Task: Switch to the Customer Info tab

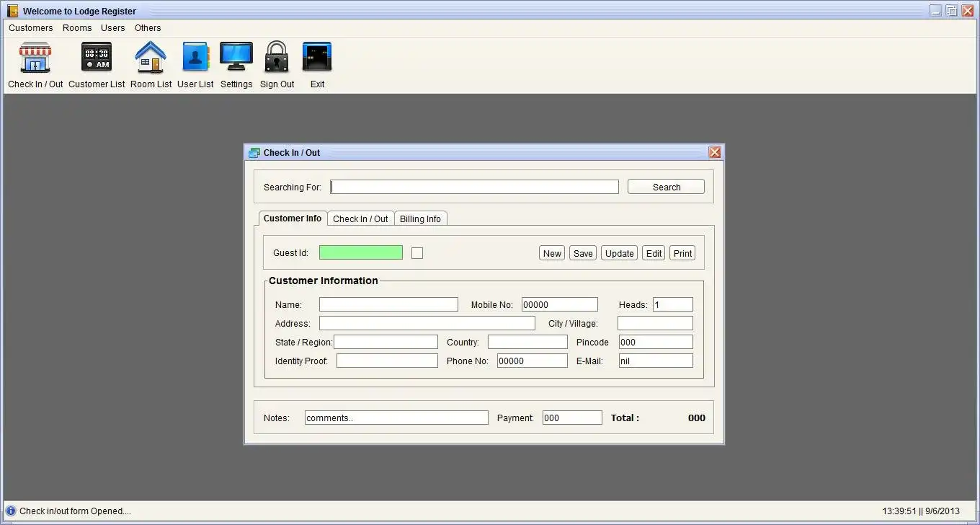Action: (293, 219)
